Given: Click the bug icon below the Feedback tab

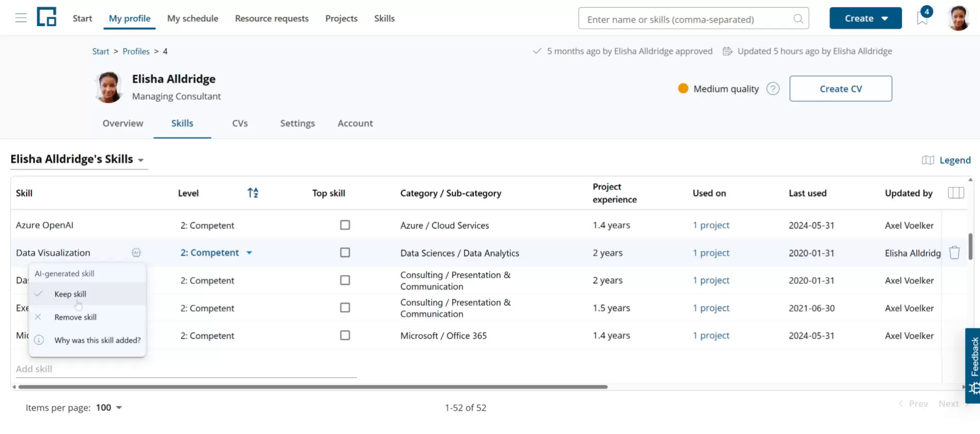Looking at the screenshot, I should (x=974, y=388).
